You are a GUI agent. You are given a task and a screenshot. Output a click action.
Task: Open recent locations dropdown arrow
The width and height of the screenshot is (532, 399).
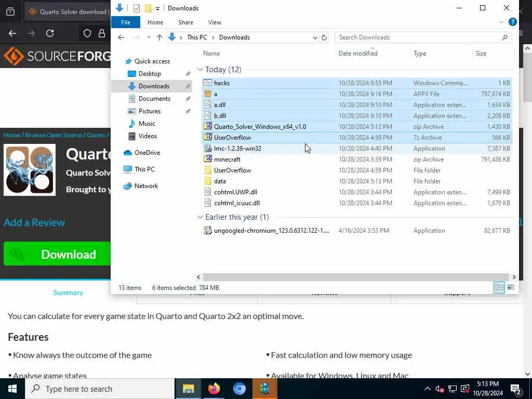149,37
